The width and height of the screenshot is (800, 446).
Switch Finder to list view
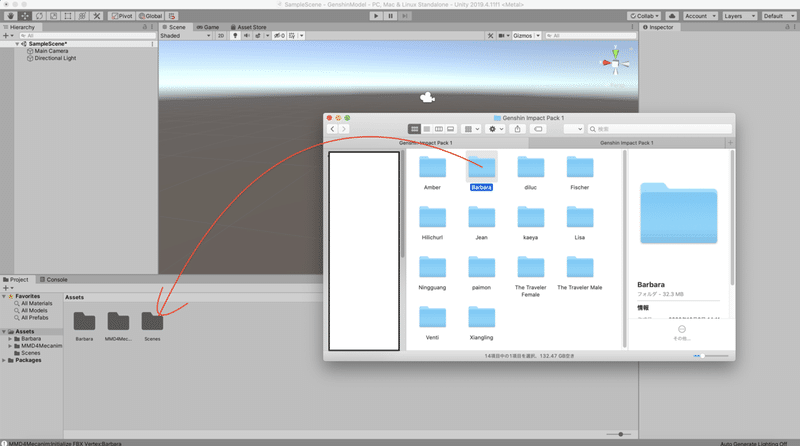[427, 129]
